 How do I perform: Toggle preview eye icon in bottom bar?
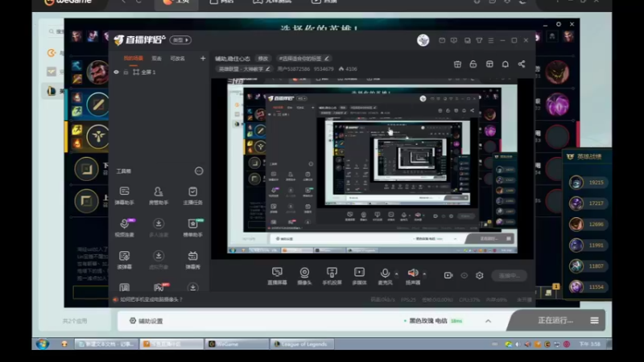(x=464, y=275)
